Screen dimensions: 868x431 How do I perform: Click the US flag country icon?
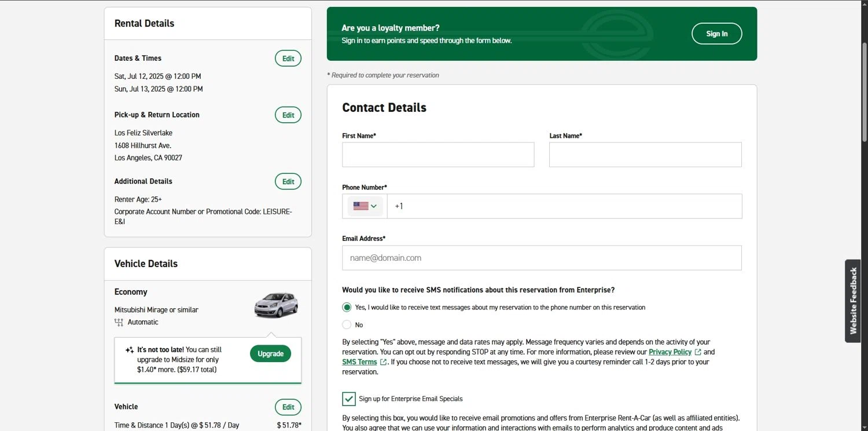(361, 206)
